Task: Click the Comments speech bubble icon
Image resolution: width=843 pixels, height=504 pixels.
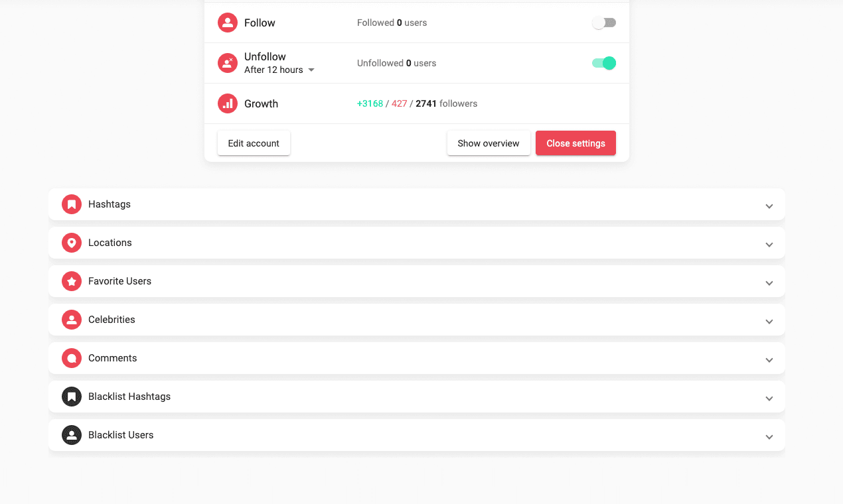Action: (72, 358)
